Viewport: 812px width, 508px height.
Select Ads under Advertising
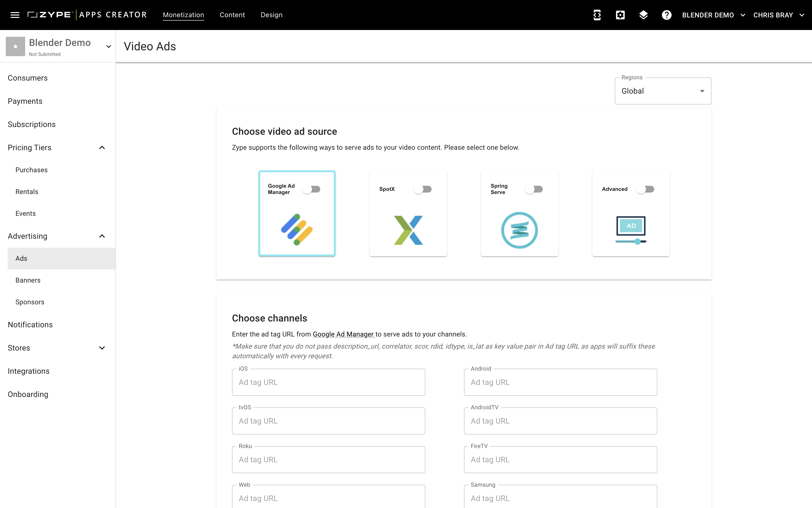(61, 258)
